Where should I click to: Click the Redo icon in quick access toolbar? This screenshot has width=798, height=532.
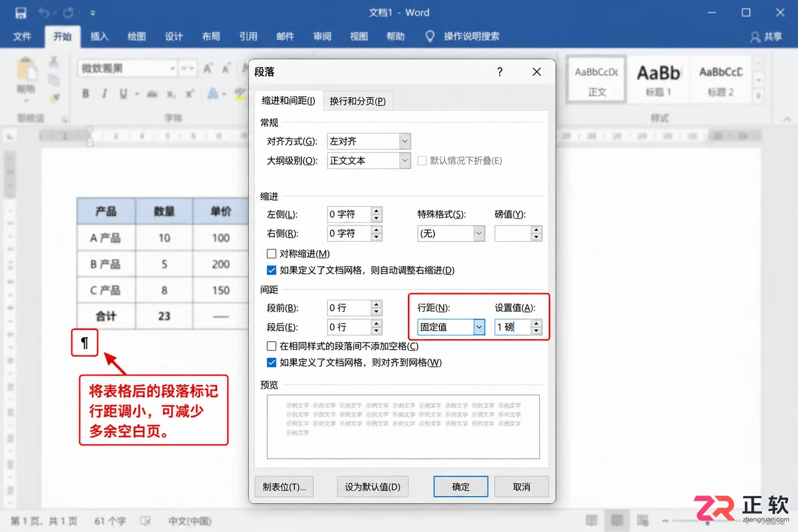(68, 13)
